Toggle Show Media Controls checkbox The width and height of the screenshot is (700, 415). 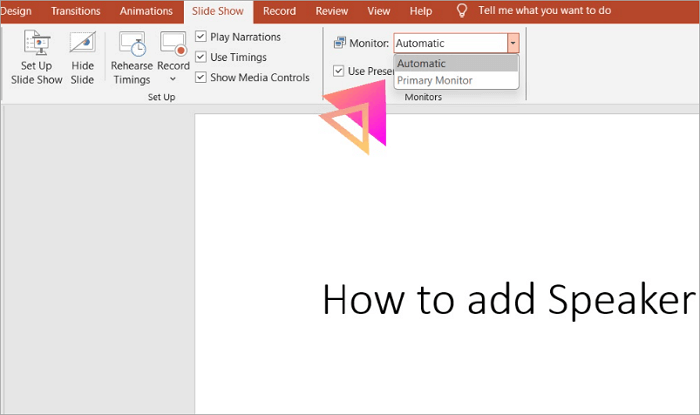[201, 77]
